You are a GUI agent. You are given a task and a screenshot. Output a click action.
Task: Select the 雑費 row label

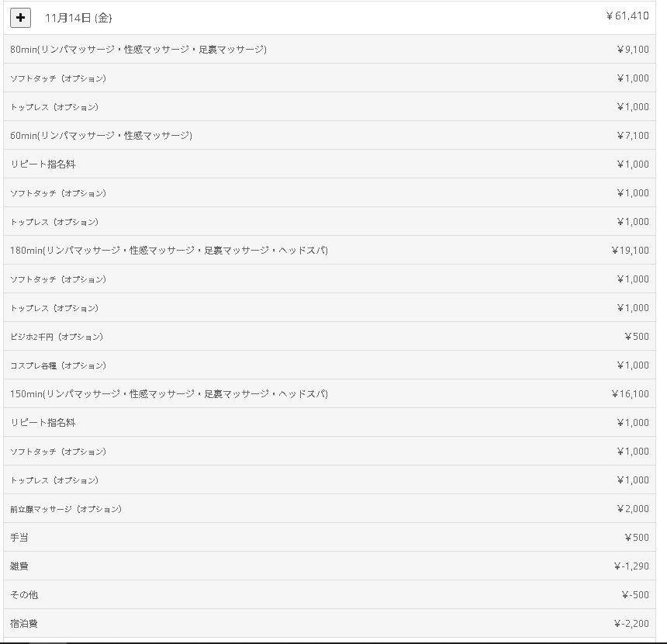19,566
